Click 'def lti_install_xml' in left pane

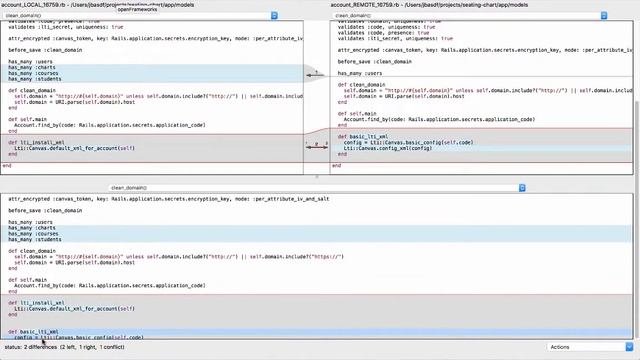pos(36,142)
